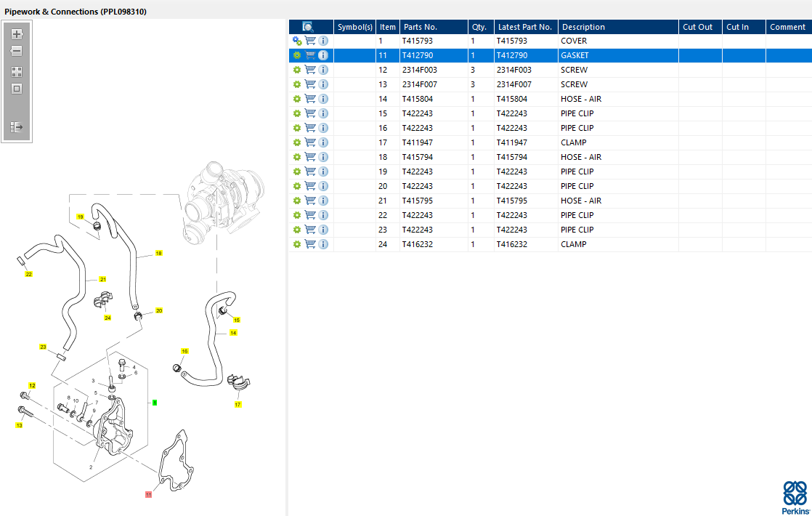
Task: Sort by the Description column header
Action: tap(618, 27)
